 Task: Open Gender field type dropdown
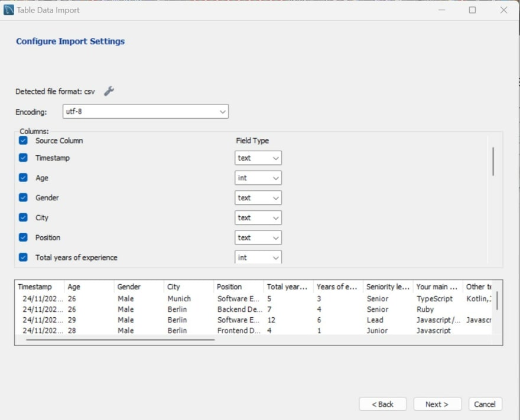(x=258, y=197)
